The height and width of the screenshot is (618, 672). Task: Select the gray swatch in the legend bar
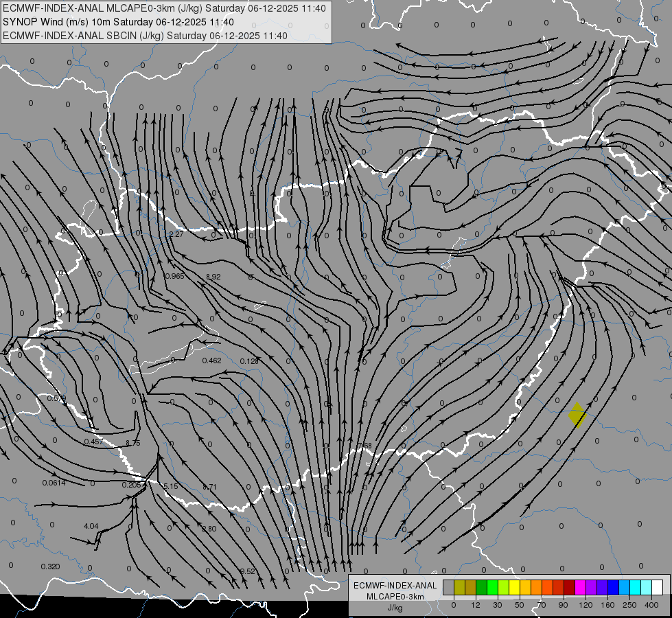tap(448, 587)
